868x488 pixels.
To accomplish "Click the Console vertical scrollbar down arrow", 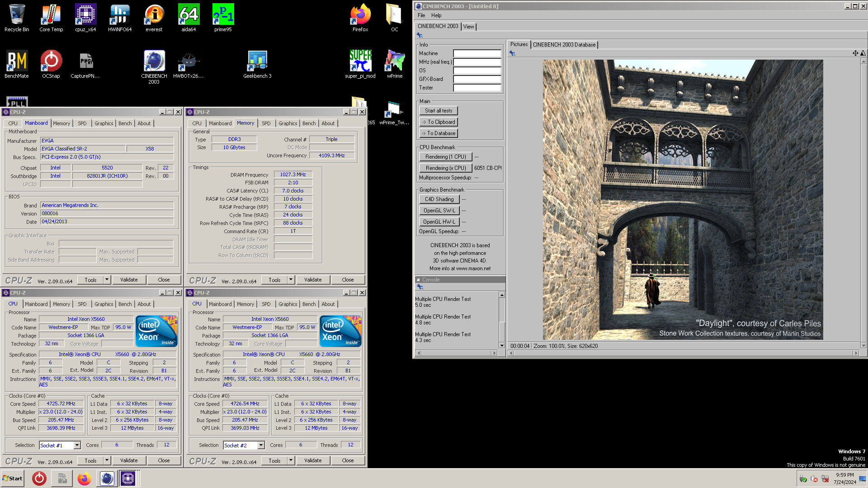I will click(502, 346).
